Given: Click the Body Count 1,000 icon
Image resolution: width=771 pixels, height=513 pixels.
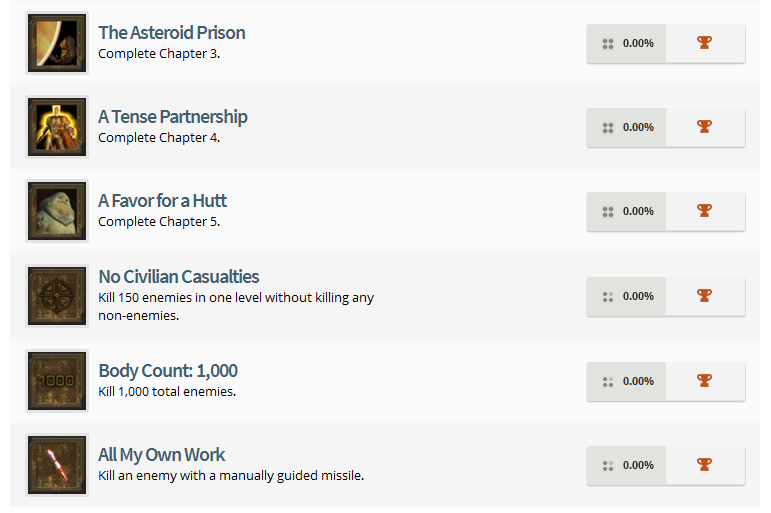Looking at the screenshot, I should [x=57, y=381].
